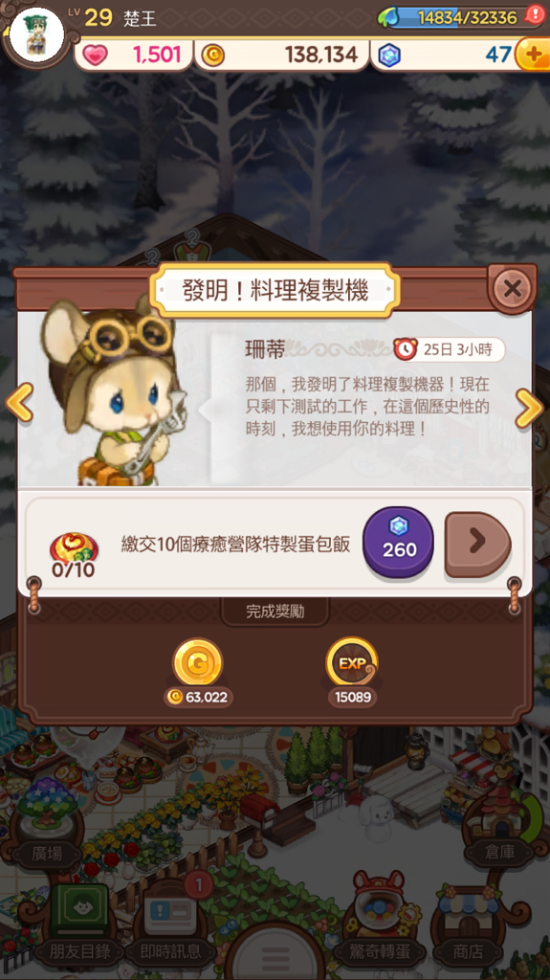Open the 倉庫 warehouse
The image size is (550, 980).
tap(500, 853)
